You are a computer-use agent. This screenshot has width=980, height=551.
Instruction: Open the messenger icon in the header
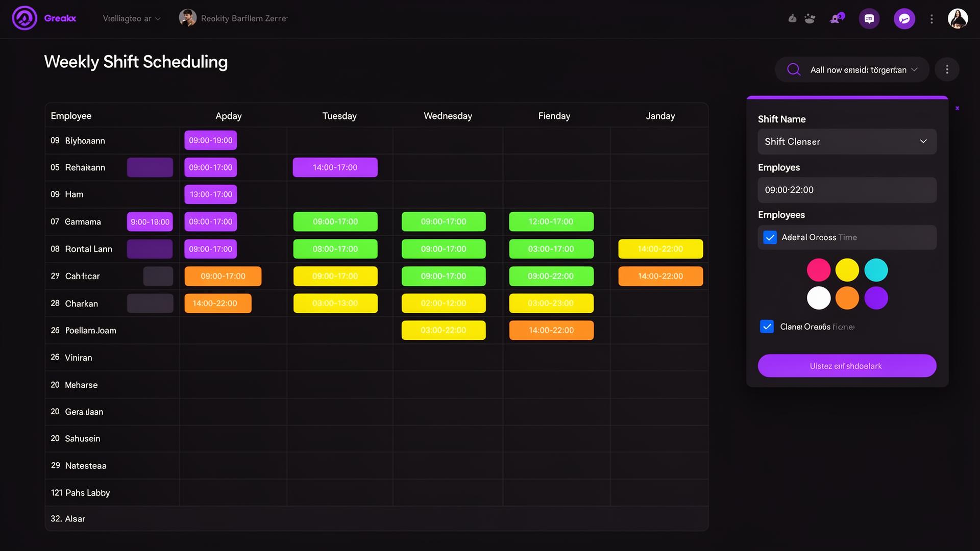pyautogui.click(x=904, y=19)
